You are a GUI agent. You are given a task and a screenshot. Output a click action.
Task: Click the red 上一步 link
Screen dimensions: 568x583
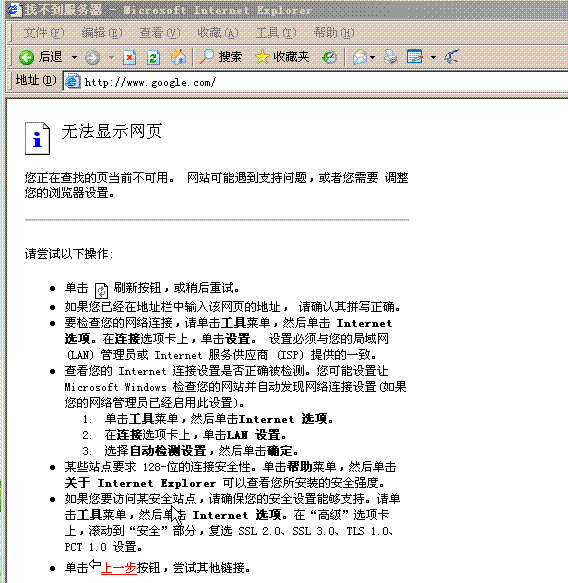pyautogui.click(x=119, y=568)
